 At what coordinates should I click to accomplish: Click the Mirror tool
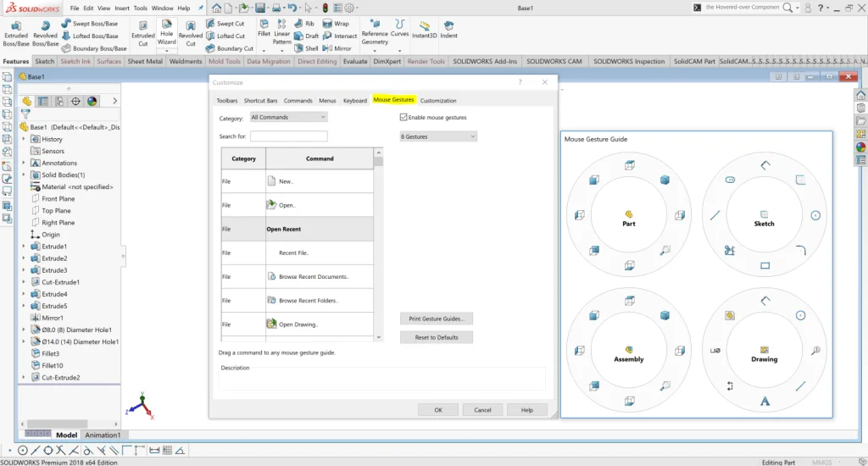337,48
